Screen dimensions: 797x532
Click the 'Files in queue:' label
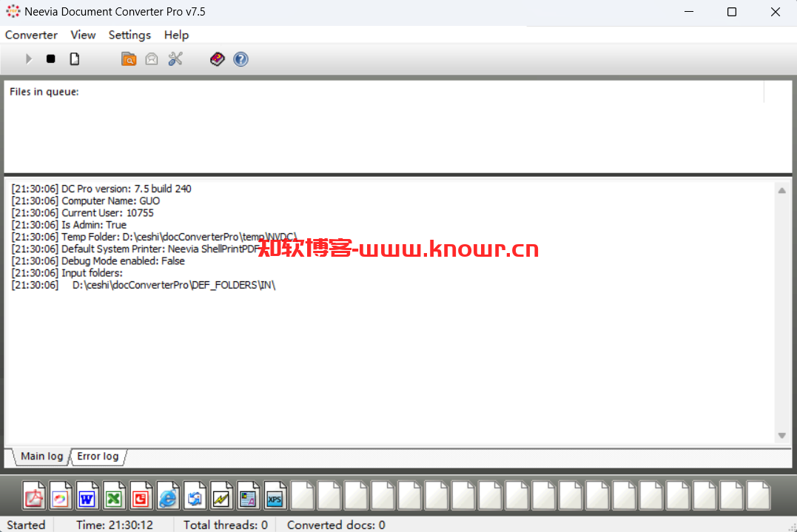(x=44, y=92)
